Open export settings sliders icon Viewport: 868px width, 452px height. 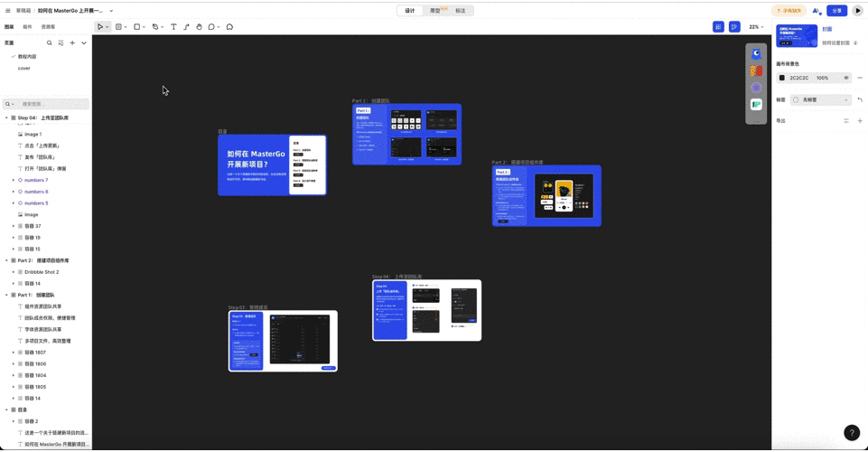845,121
